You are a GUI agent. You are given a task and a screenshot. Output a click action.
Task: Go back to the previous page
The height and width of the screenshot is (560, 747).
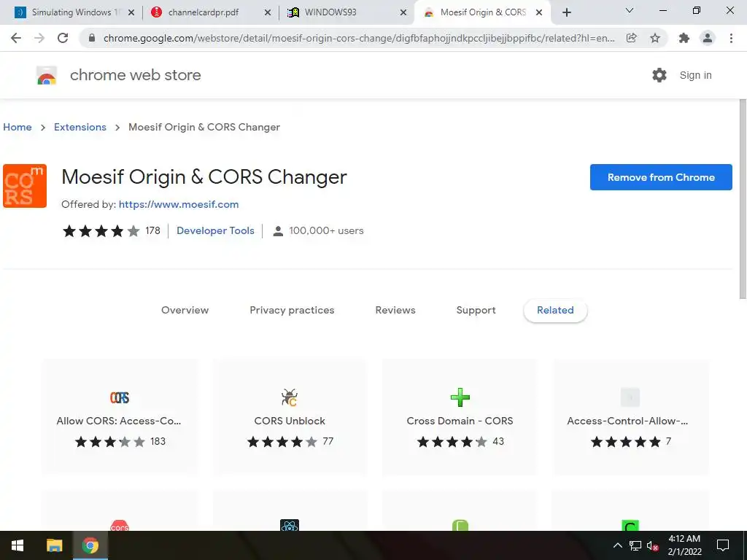[16, 38]
